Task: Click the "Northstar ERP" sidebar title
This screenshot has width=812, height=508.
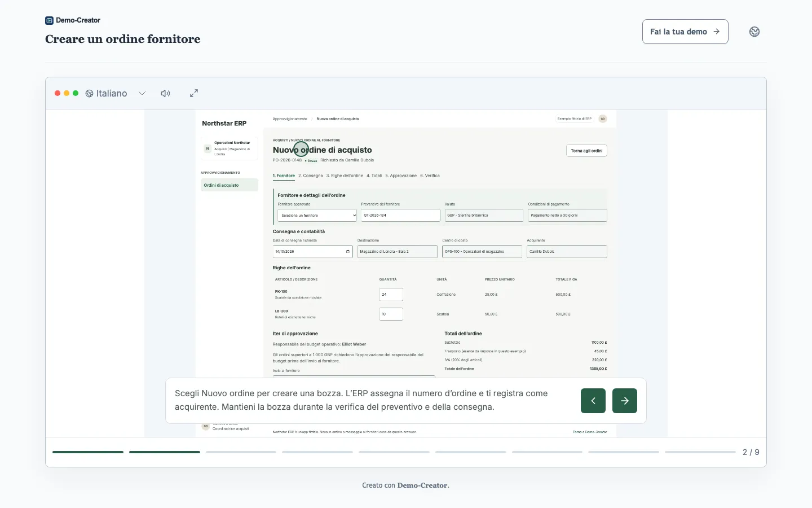Action: click(x=224, y=123)
